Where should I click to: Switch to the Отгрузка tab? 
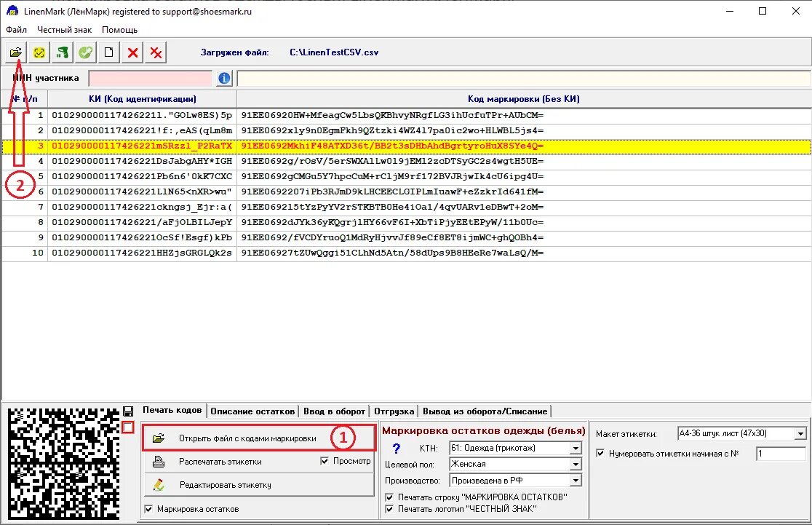[394, 411]
